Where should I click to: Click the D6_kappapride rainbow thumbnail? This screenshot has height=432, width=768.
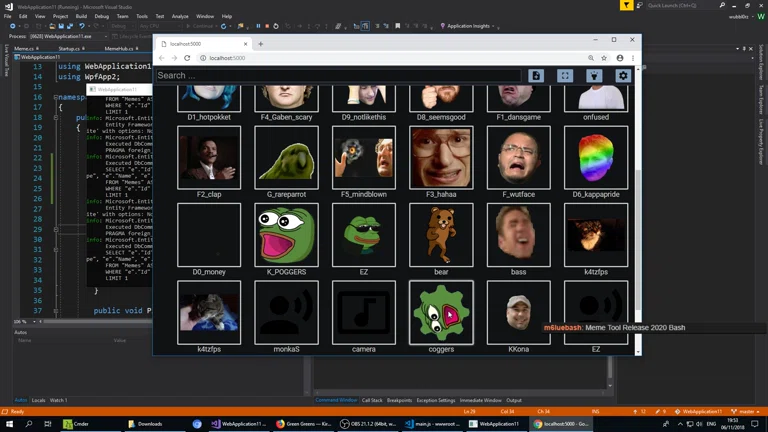[x=596, y=158]
